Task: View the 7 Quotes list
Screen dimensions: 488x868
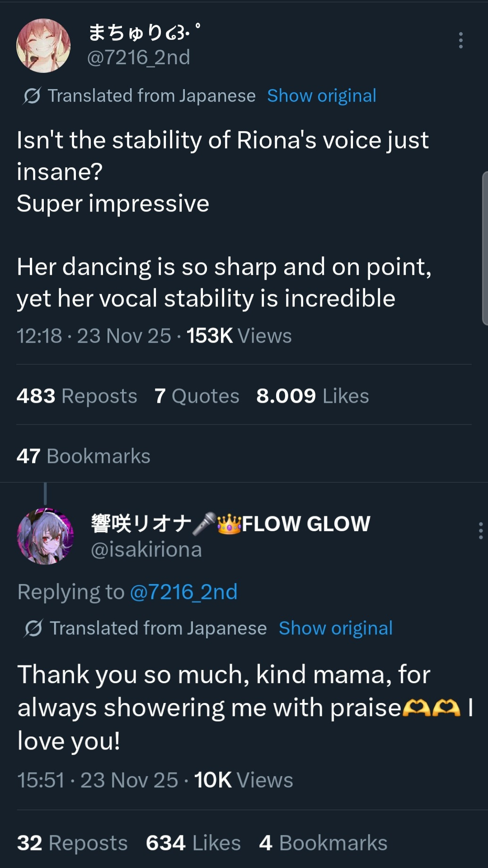Action: pos(197,396)
